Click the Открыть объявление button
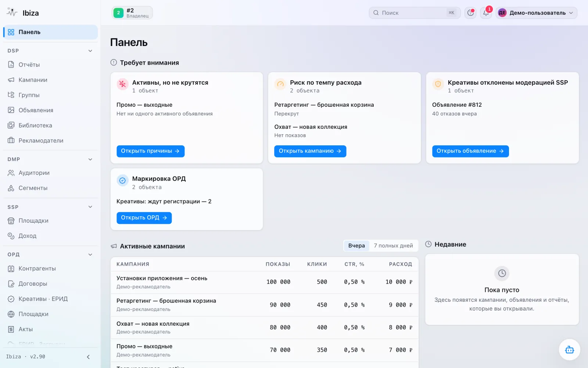588x368 pixels. [x=470, y=151]
